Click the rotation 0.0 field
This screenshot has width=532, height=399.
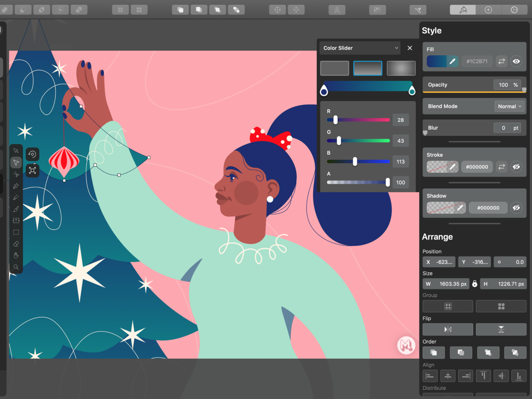tap(510, 262)
